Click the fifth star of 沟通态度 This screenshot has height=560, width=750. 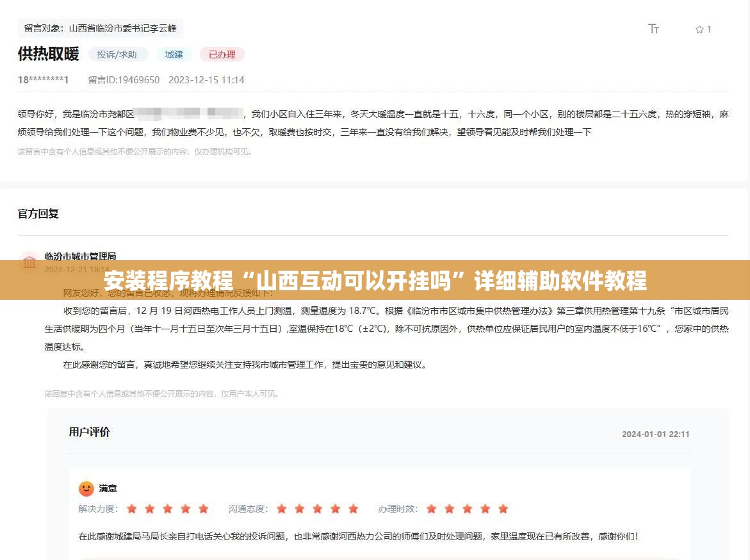[354, 508]
